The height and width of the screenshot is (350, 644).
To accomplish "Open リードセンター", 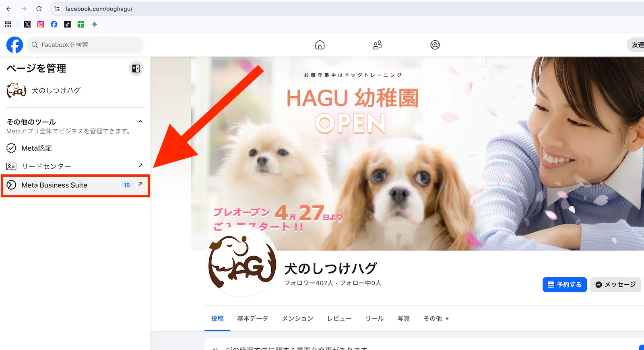I will tap(75, 166).
